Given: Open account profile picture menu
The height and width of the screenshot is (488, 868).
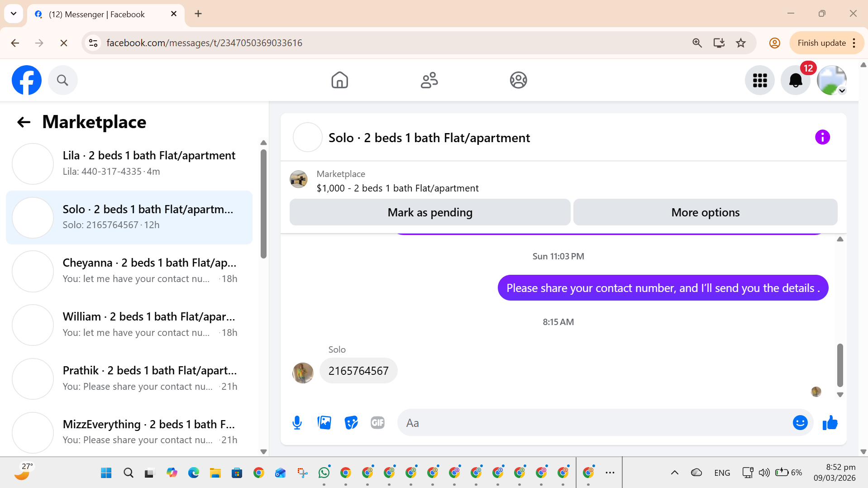Looking at the screenshot, I should coord(831,81).
